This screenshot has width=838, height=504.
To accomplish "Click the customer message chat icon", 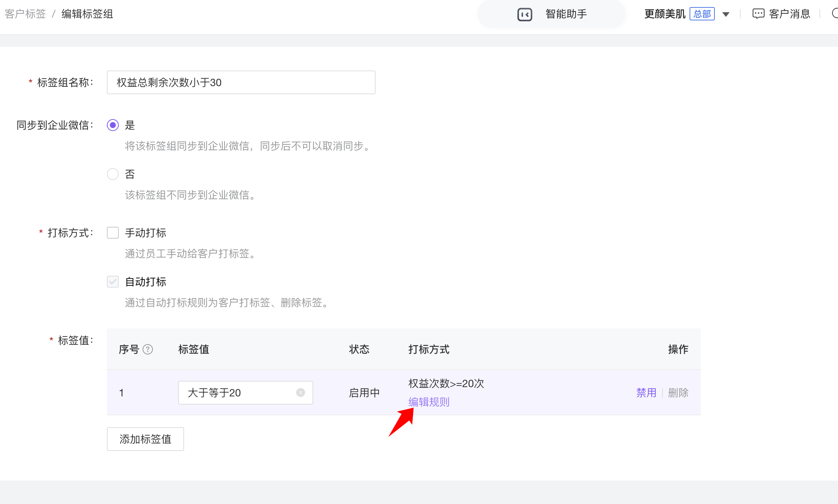I will pos(758,14).
